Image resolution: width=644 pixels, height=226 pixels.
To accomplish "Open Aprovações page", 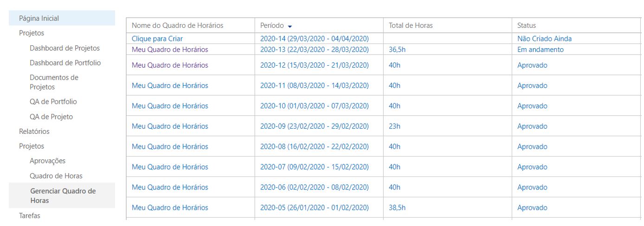I will (47, 161).
